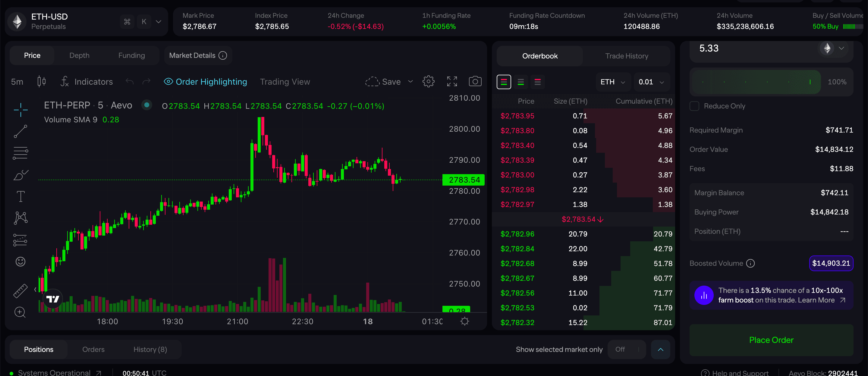Open Market Details button
The width and height of the screenshot is (868, 376).
point(198,56)
